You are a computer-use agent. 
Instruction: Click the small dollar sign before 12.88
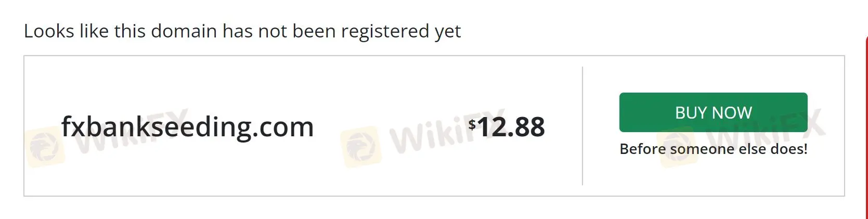472,124
